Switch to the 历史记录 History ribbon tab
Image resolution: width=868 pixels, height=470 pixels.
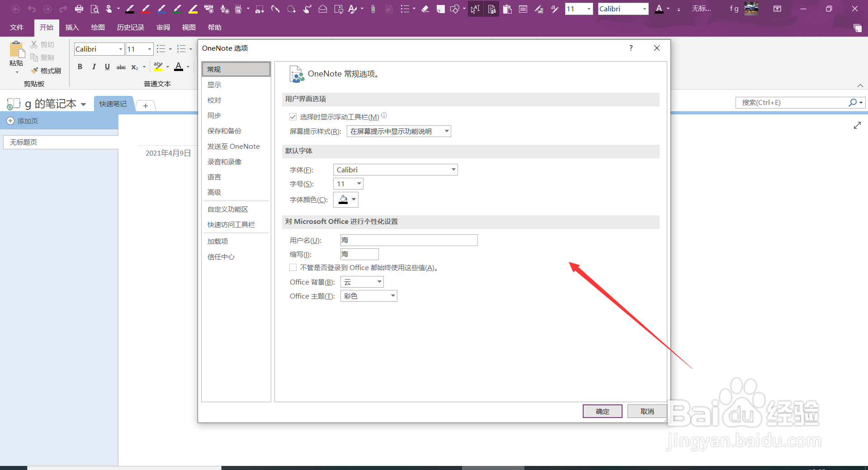131,28
